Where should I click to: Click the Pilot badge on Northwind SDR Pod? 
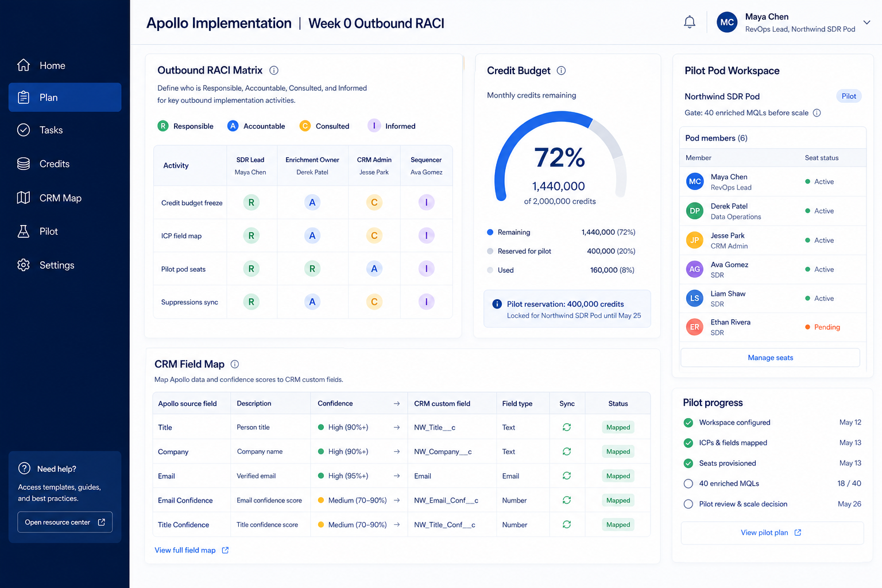click(849, 96)
